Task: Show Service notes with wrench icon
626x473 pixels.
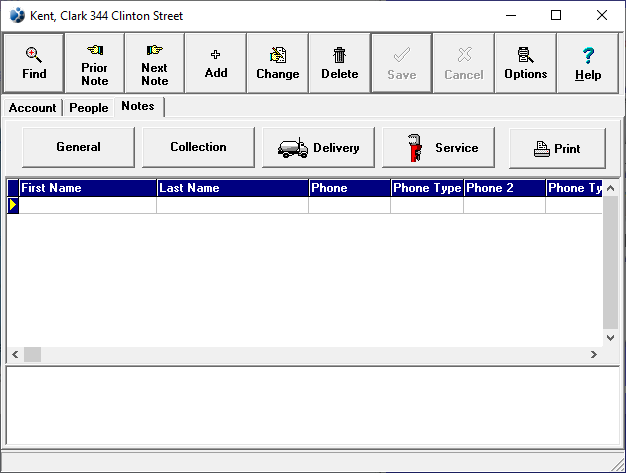Action: 438,148
